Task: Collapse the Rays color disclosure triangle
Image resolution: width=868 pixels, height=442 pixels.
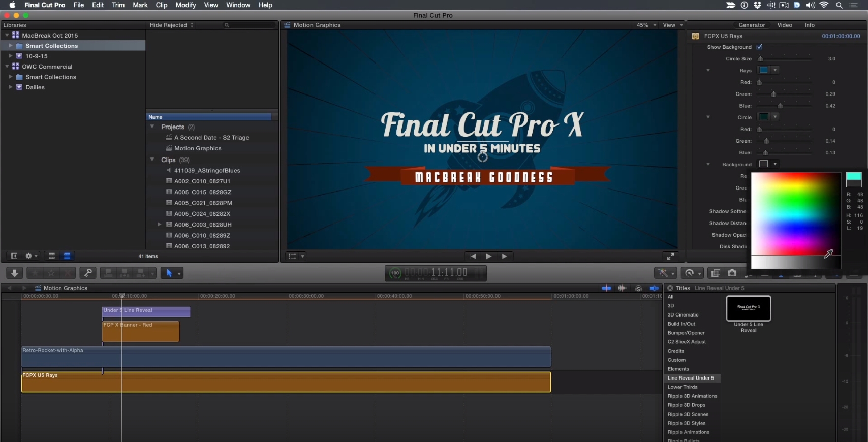Action: point(708,70)
